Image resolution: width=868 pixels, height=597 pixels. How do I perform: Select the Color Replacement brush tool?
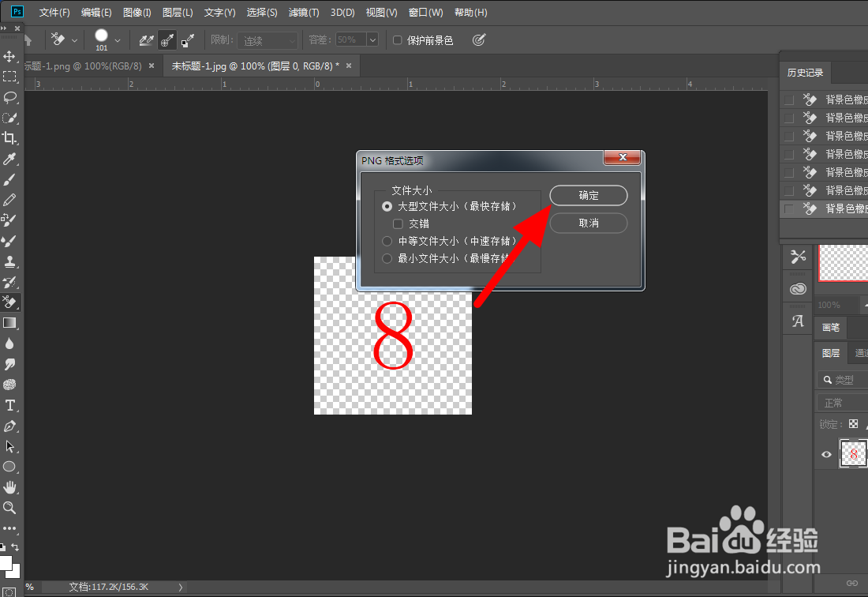coord(9,220)
